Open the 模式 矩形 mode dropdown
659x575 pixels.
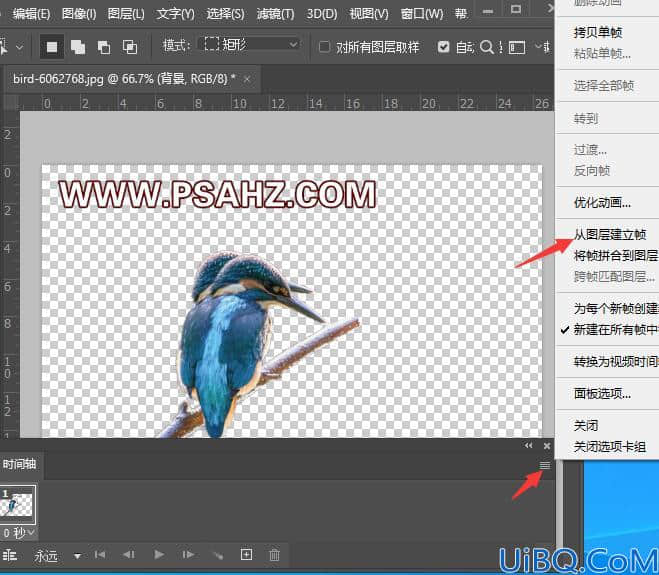[x=251, y=44]
